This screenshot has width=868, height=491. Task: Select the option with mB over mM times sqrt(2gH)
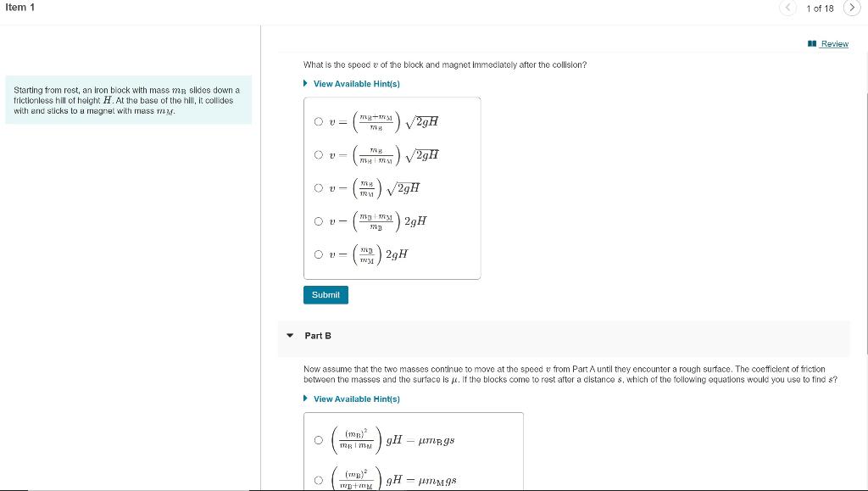(x=319, y=187)
